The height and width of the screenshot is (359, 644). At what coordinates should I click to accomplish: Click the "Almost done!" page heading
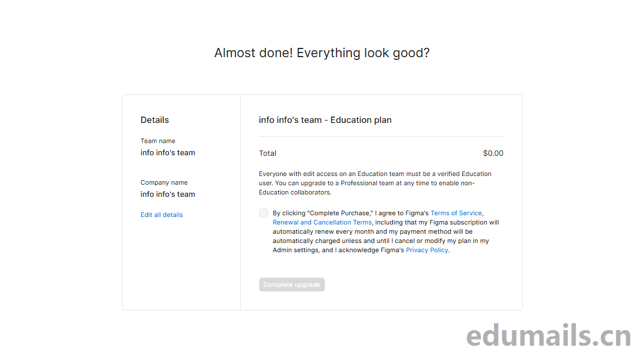[321, 53]
